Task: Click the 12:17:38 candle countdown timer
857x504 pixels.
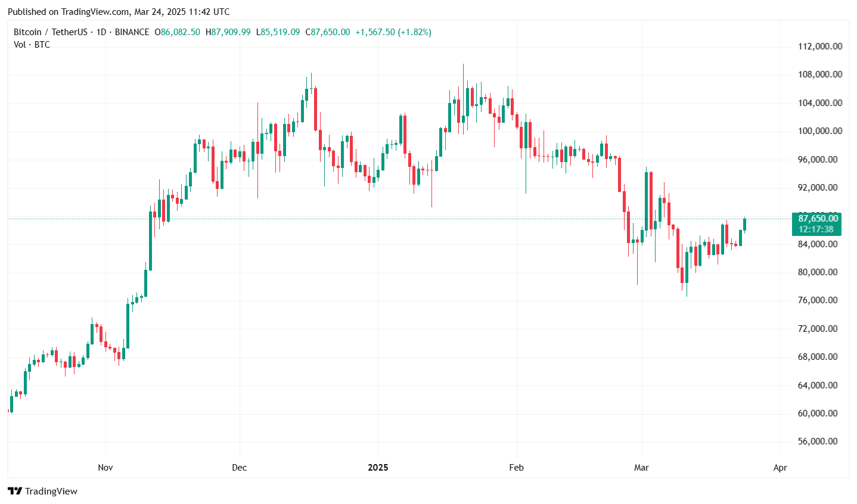Action: [816, 229]
